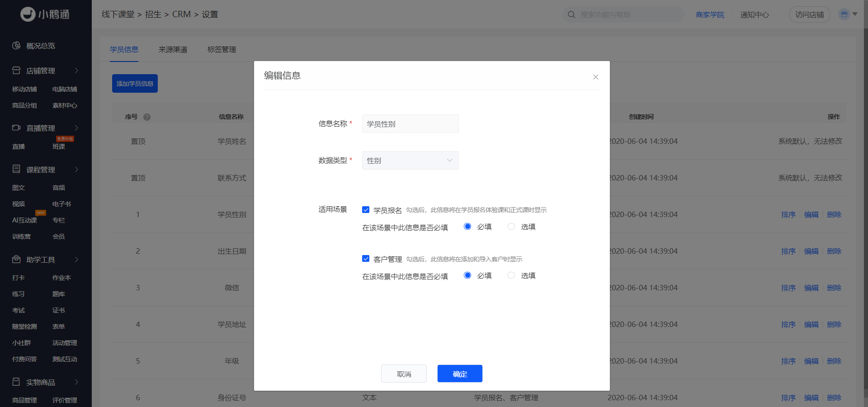The width and height of the screenshot is (868, 407).
Task: Open 电子书 menu item
Action: [62, 204]
